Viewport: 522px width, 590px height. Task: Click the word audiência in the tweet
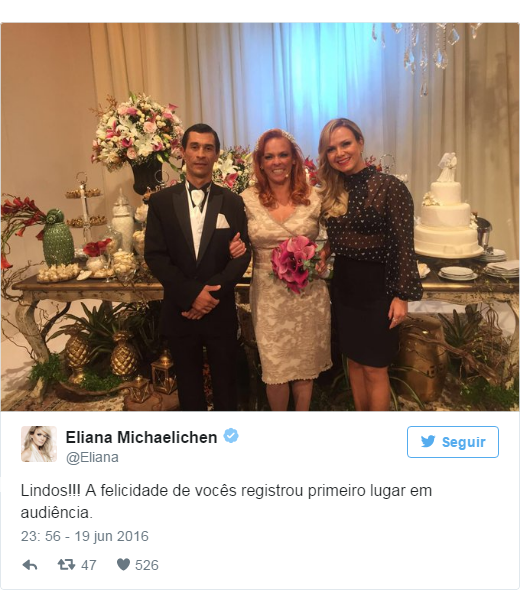(x=56, y=512)
